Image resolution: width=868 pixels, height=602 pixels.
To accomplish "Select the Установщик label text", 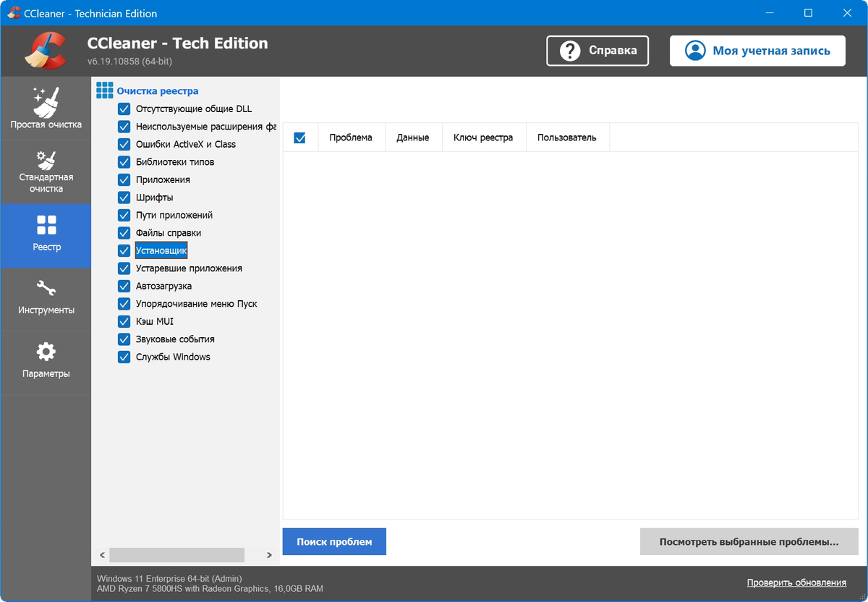I will tap(161, 250).
